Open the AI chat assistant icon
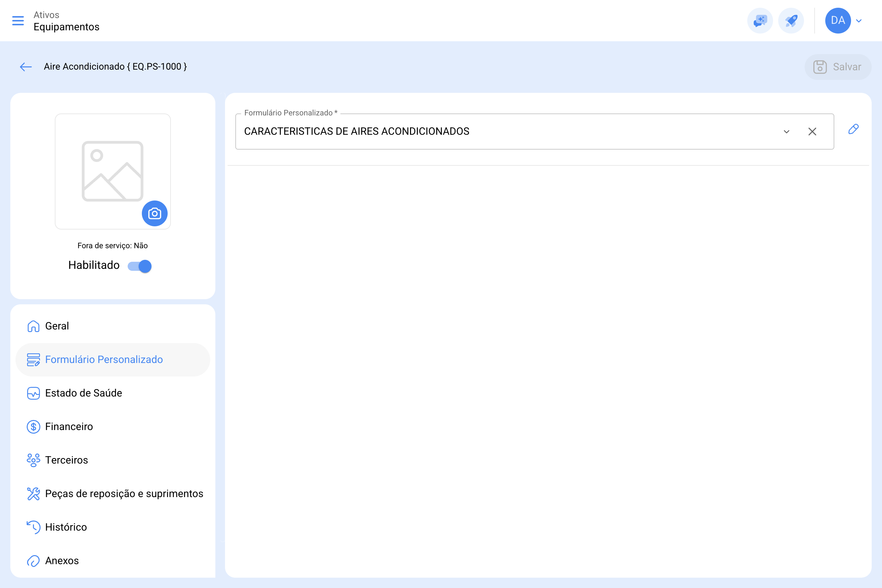This screenshot has height=588, width=882. 760,21
